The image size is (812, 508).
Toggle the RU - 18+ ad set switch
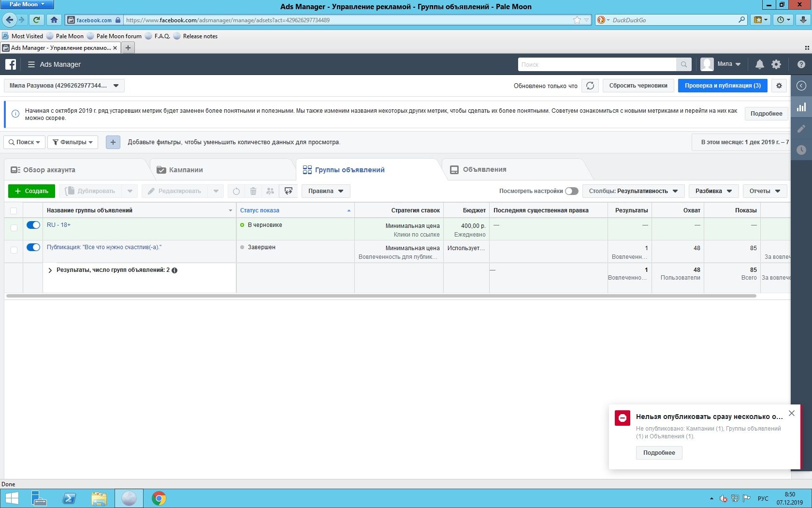33,225
